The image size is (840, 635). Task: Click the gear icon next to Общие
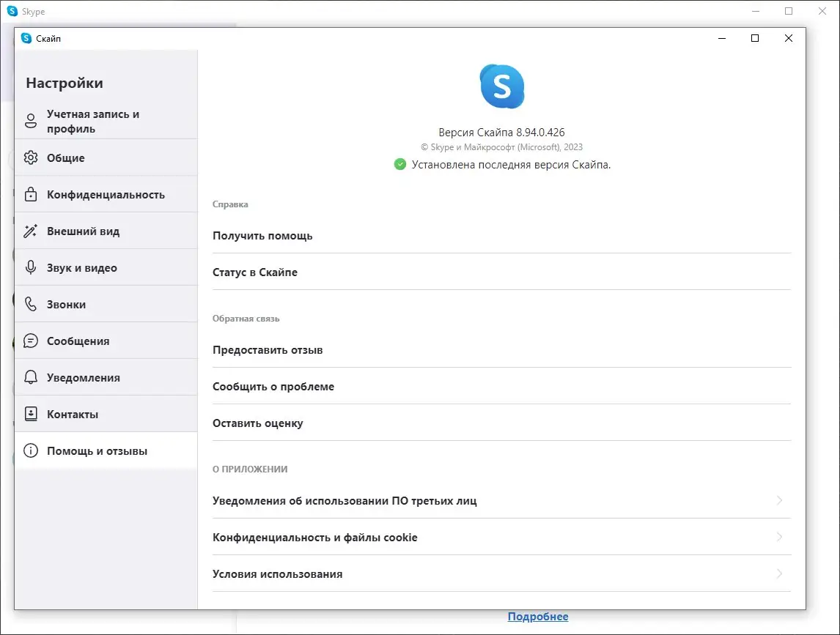tap(31, 157)
